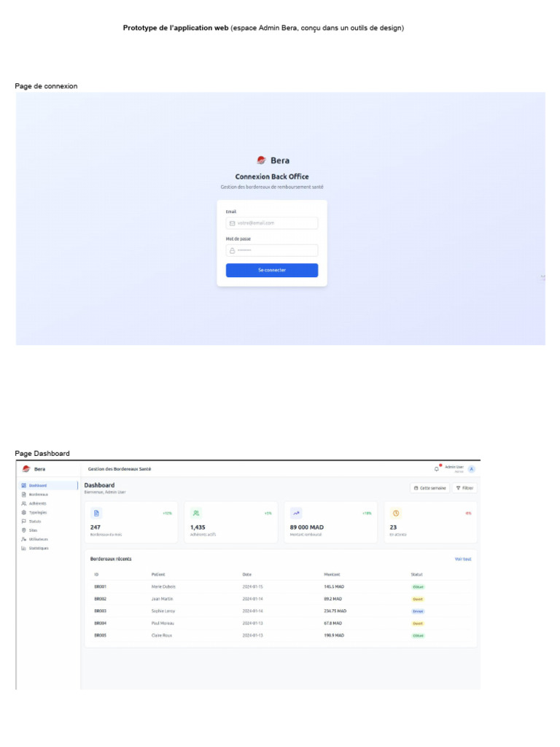
Task: Click the trend arrow icon on 89 000 MAD card
Action: point(296,513)
